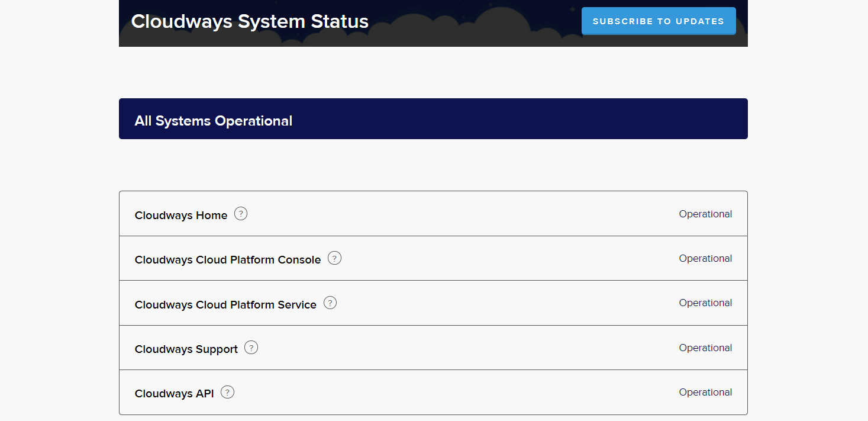Click the Operational status next to Cloudways API

pyautogui.click(x=705, y=392)
